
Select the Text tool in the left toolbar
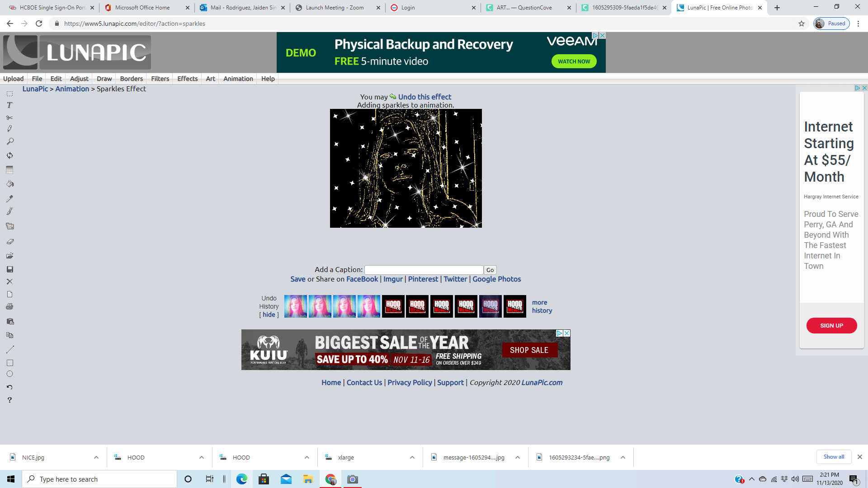pos(9,105)
